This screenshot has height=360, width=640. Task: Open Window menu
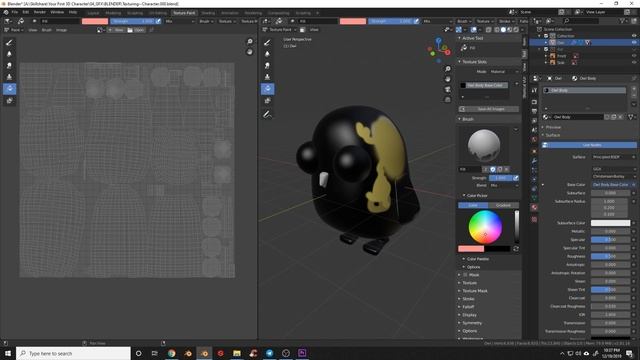click(x=57, y=12)
